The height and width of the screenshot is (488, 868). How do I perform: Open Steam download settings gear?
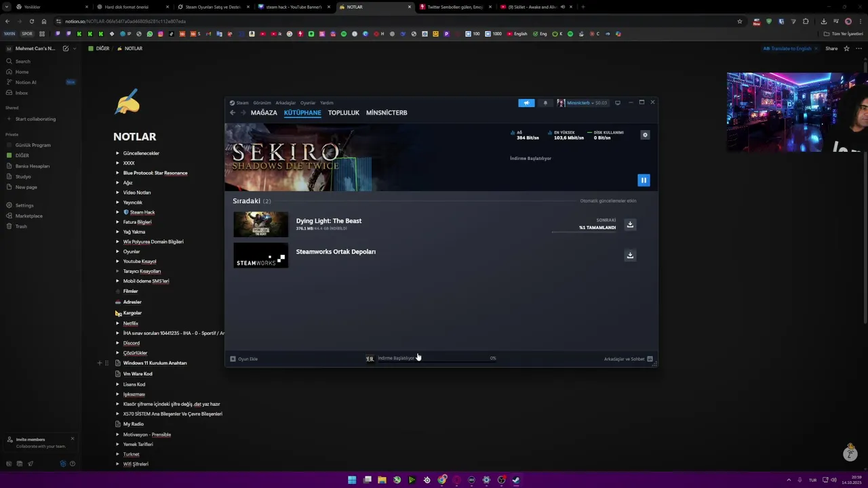coord(645,135)
